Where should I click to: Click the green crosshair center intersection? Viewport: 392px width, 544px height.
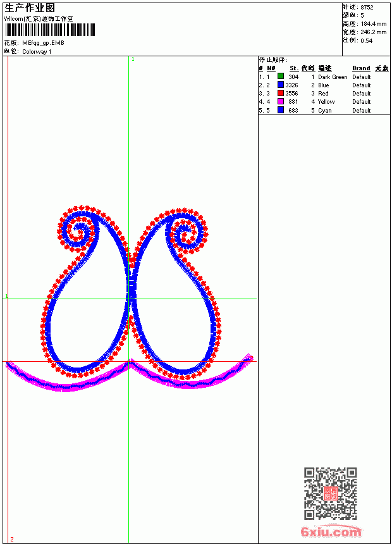(129, 299)
